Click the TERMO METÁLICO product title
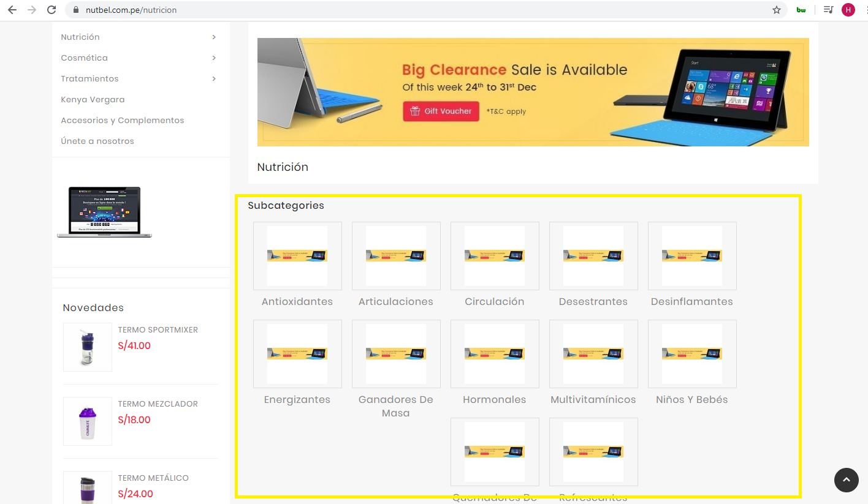The image size is (868, 504). tap(153, 478)
